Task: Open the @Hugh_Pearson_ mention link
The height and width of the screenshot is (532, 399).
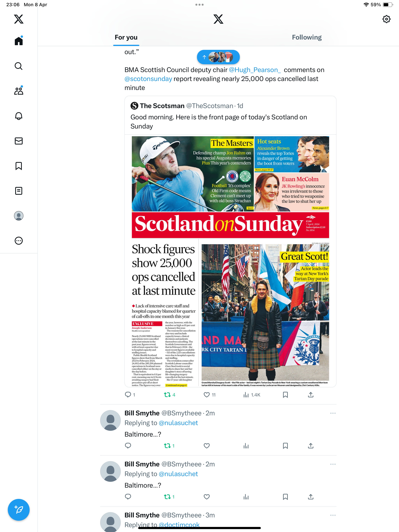Action: coord(255,70)
